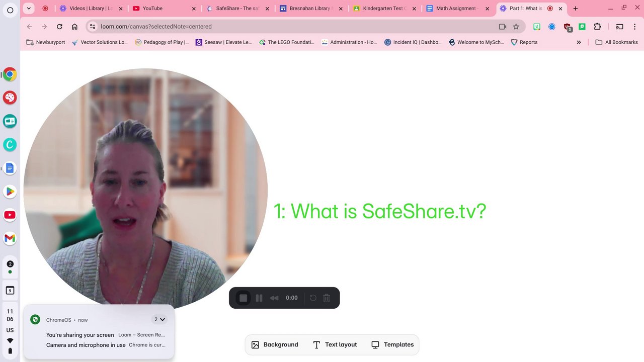
Task: Stop the Loom recording
Action: click(243, 298)
